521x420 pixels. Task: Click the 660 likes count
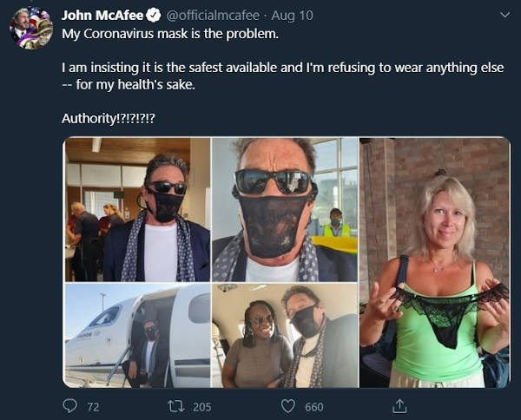[313, 406]
